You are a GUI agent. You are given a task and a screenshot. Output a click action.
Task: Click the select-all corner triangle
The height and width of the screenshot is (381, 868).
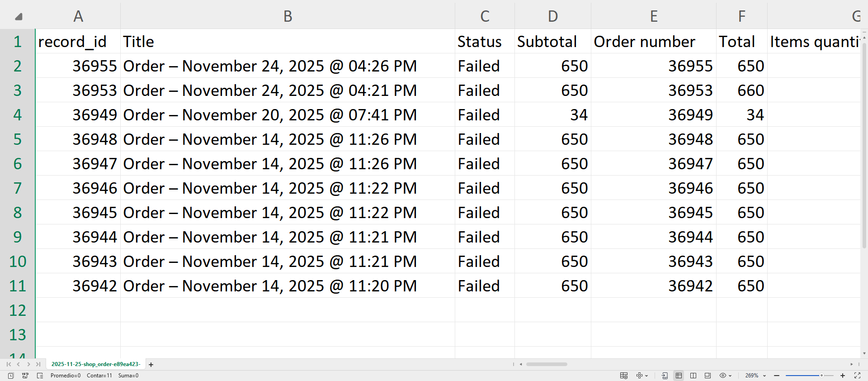(18, 17)
